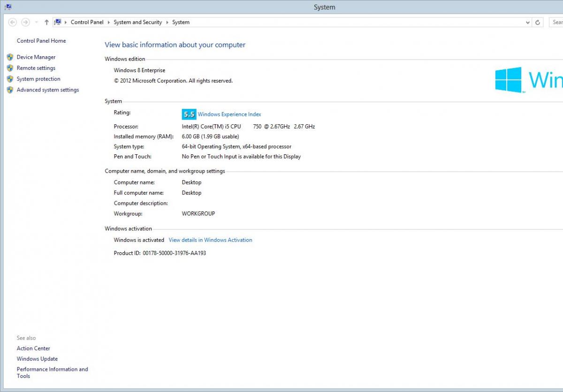
Task: Click the shield icon beside Device Manager
Action: [x=10, y=57]
